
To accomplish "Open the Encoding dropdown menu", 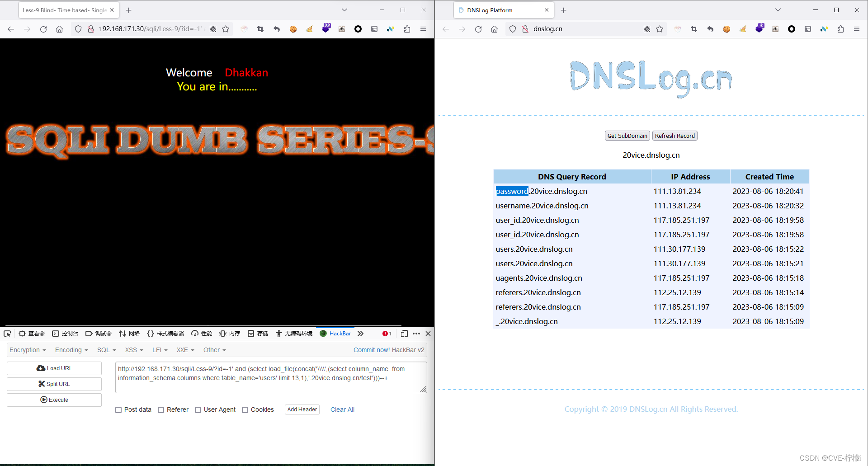I will [x=71, y=350].
